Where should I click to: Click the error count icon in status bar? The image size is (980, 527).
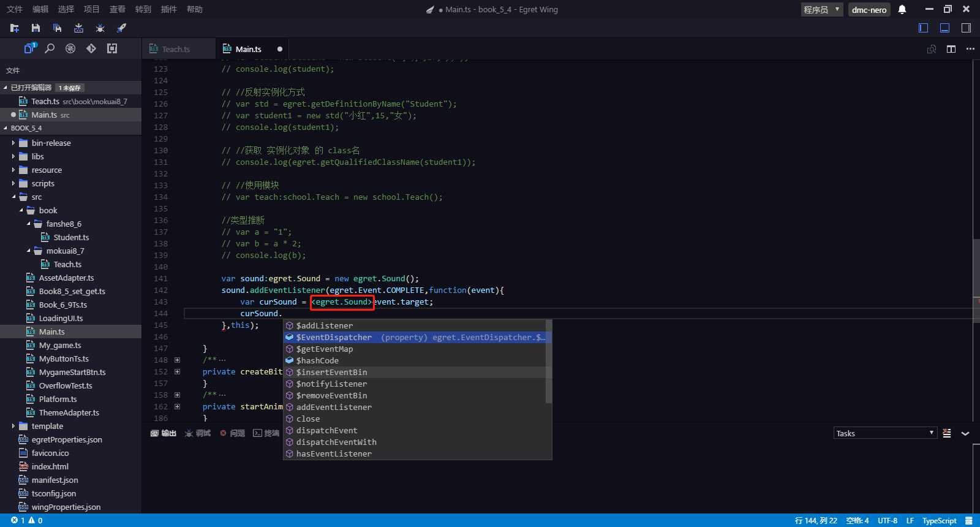[14, 520]
